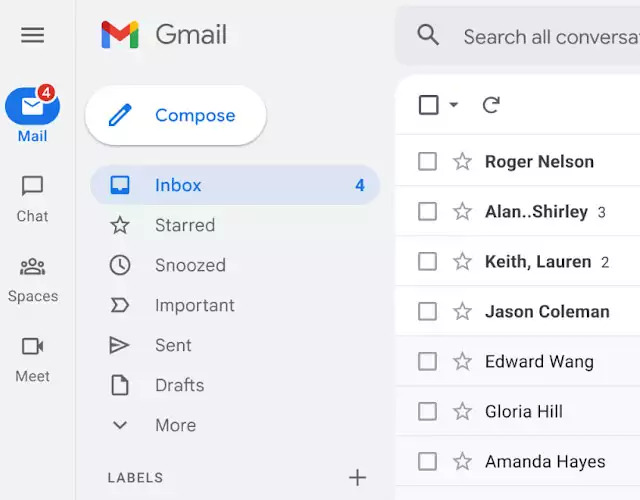The image size is (640, 500).
Task: Open the Drafts folder
Action: click(x=179, y=385)
